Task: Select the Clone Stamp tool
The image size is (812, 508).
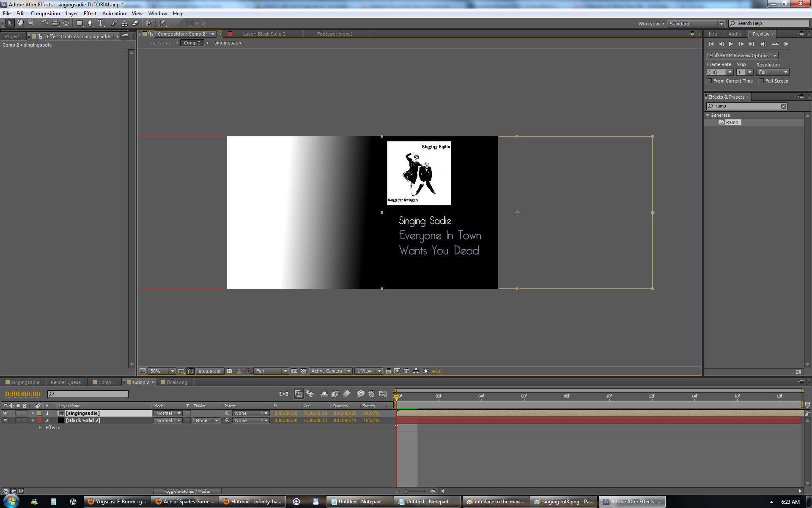Action: (x=125, y=23)
